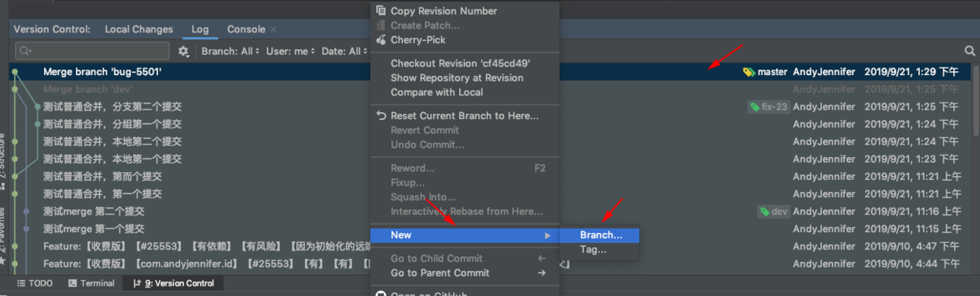Viewport: 980px width, 296px height.
Task: Click the master branch tag label
Action: coord(765,72)
